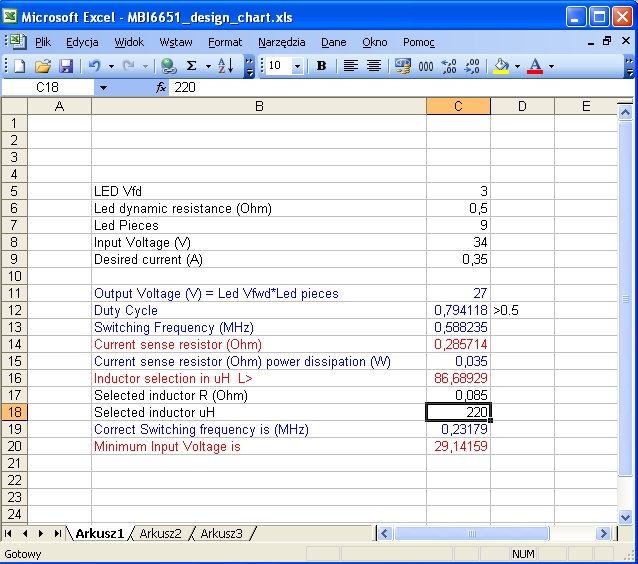Click the AutoSum sigma icon
Viewport: 638px width, 564px height.
192,66
